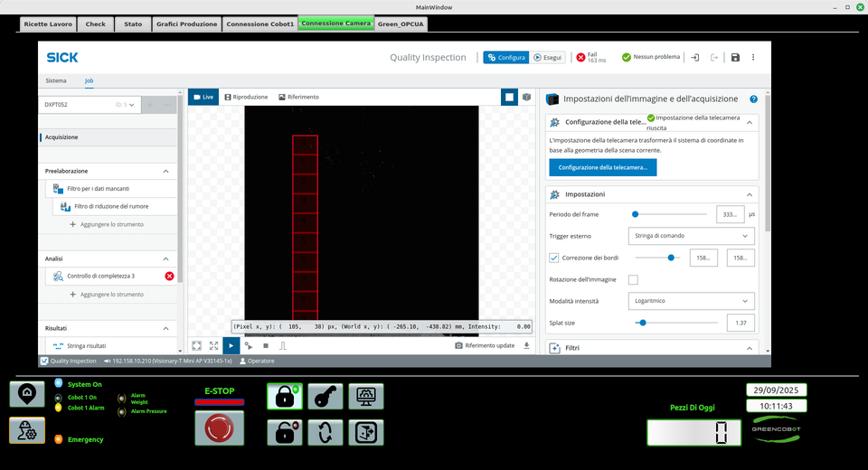868x470 pixels.
Task: Open the job more options ellipsis
Action: click(x=168, y=105)
